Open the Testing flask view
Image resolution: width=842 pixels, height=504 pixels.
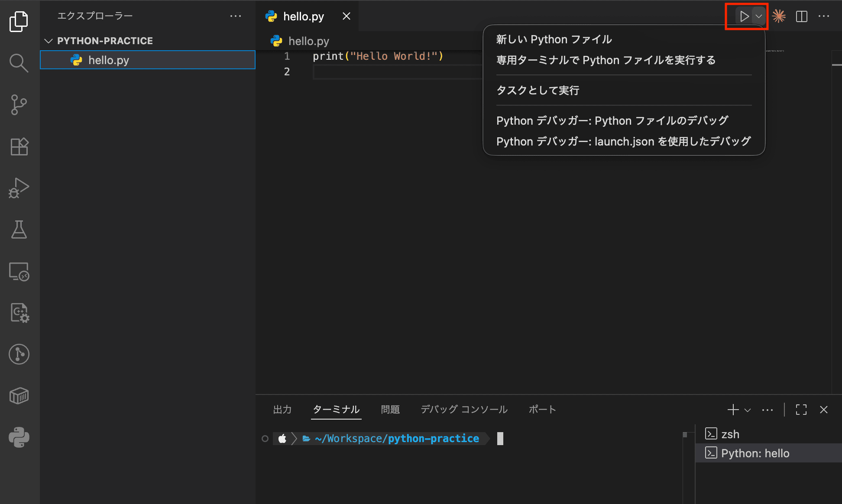19,229
